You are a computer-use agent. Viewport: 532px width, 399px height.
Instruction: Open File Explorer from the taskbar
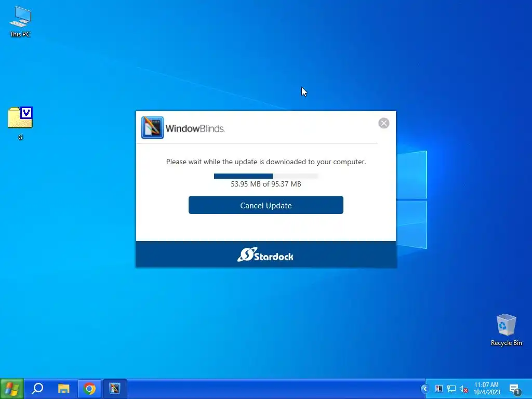[63, 389]
